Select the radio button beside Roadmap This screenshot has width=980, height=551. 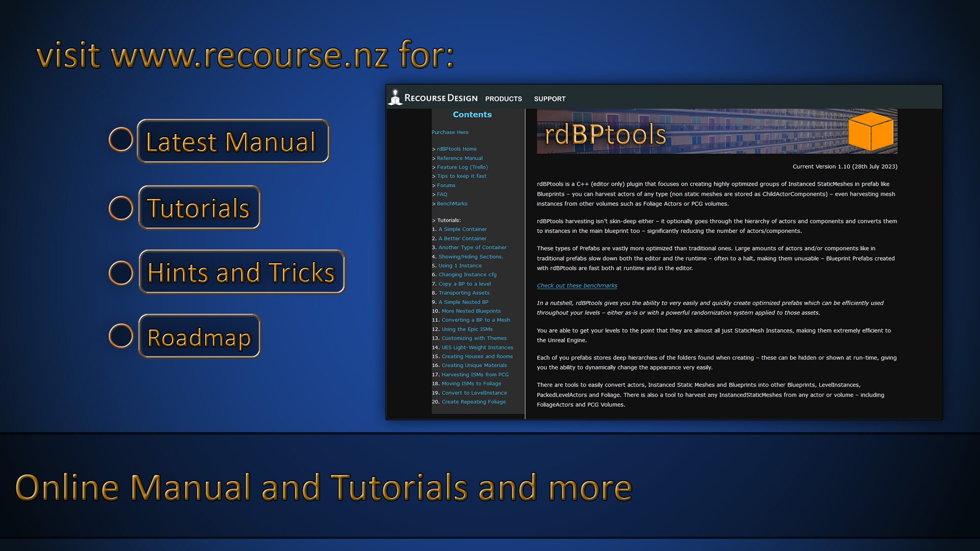[121, 336]
